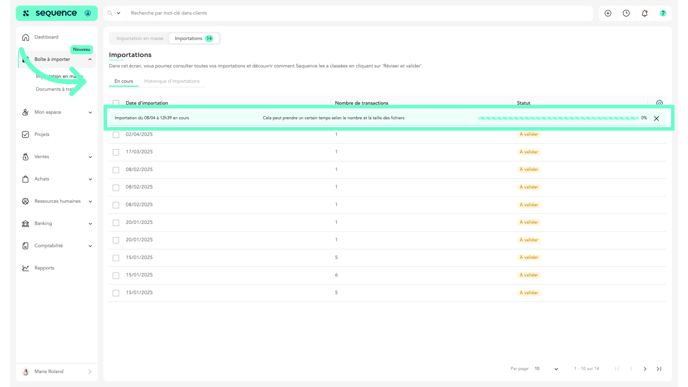Go to the previous page arrow
Image resolution: width=688 pixels, height=387 pixels.
[x=631, y=369]
